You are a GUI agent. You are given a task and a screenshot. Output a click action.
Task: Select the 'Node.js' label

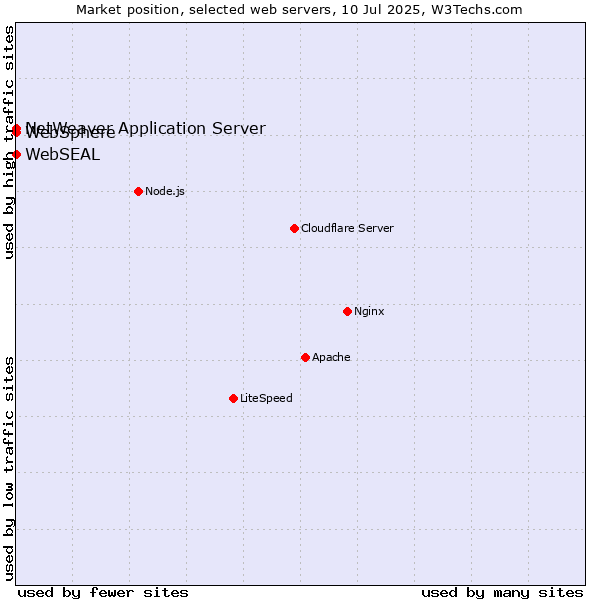165,191
